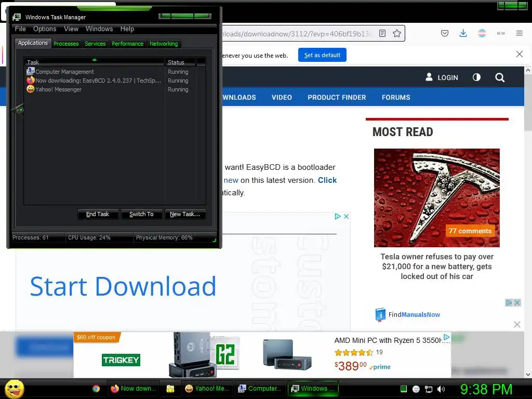
Task: Select the Applications tab
Action: 33,43
